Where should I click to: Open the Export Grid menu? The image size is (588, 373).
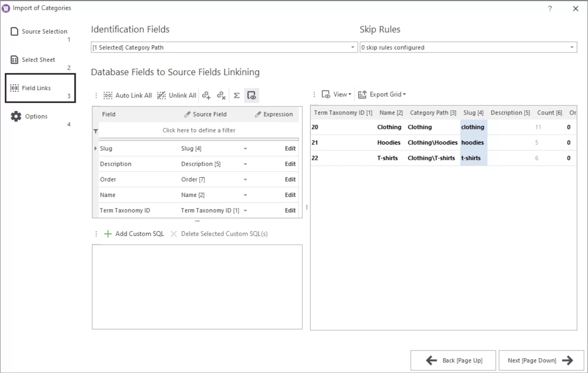click(381, 94)
